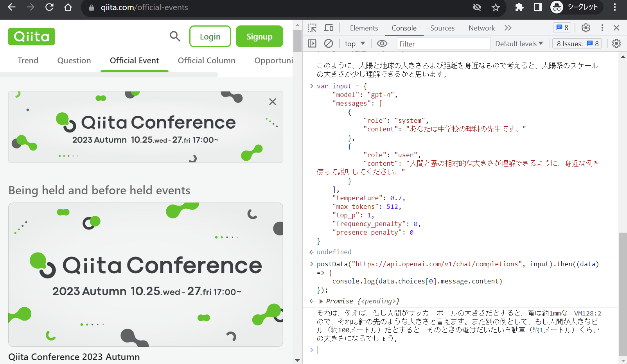Click the "Being held and before held events" heading
Viewport: 627px width, 364px height.
tap(99, 190)
